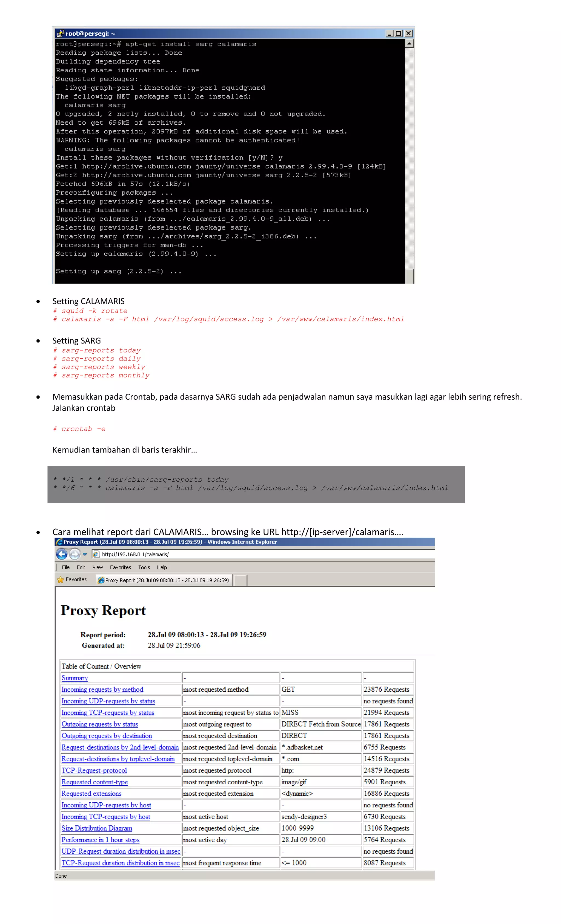Open Requested content-type link
561x924 pixels.
pyautogui.click(x=95, y=782)
